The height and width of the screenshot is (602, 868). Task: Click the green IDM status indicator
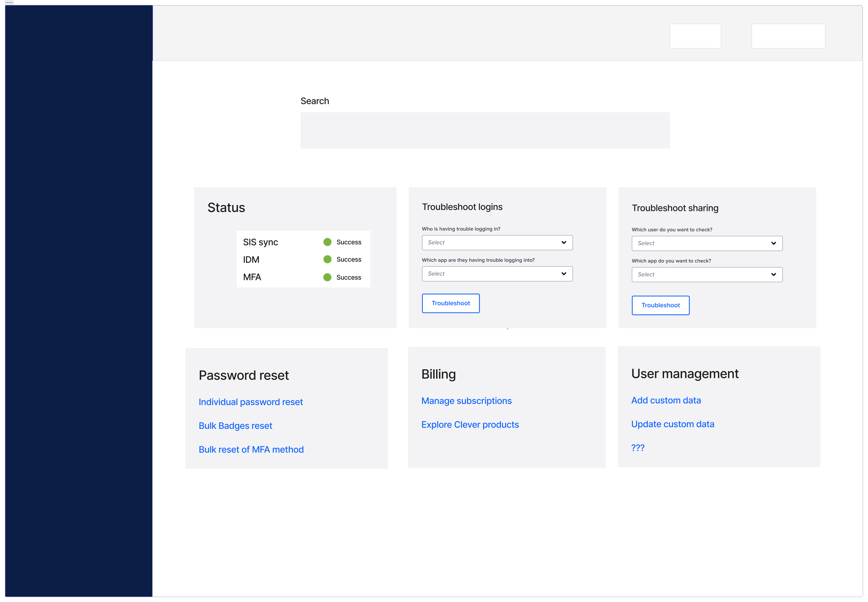coord(327,259)
